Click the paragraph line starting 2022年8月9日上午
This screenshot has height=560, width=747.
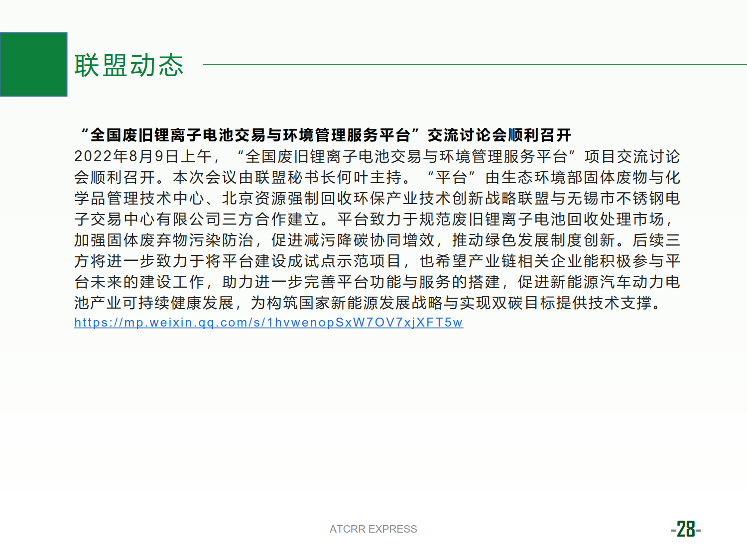click(x=377, y=156)
